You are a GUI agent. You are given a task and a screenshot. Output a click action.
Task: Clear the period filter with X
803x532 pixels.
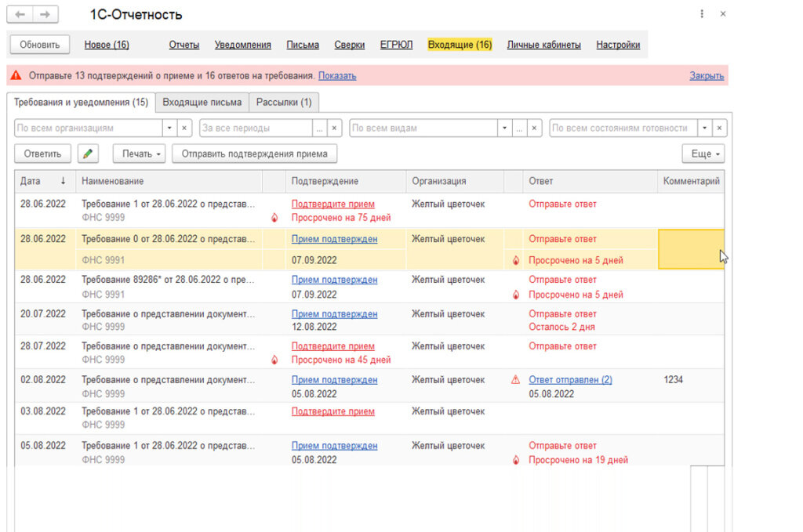coord(334,128)
